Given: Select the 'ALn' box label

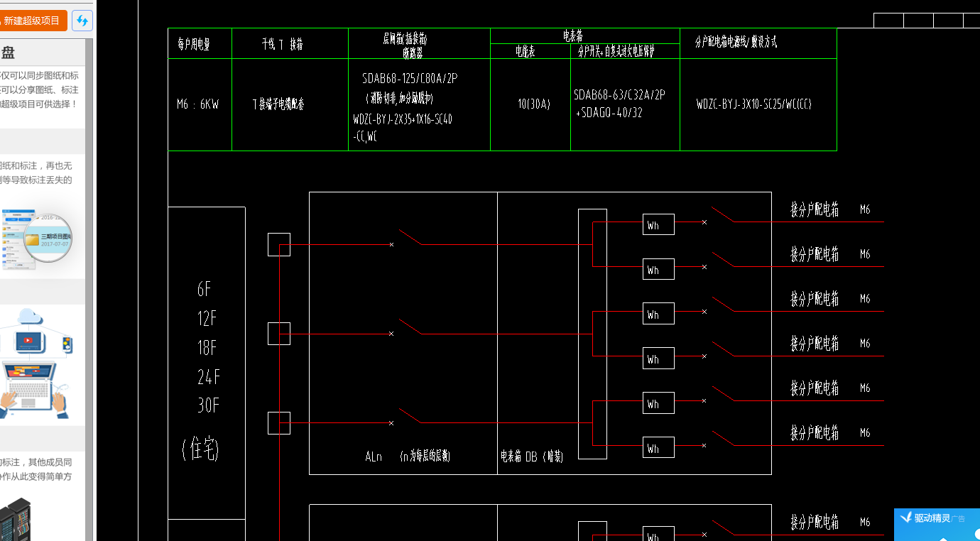Looking at the screenshot, I should click(x=374, y=457).
